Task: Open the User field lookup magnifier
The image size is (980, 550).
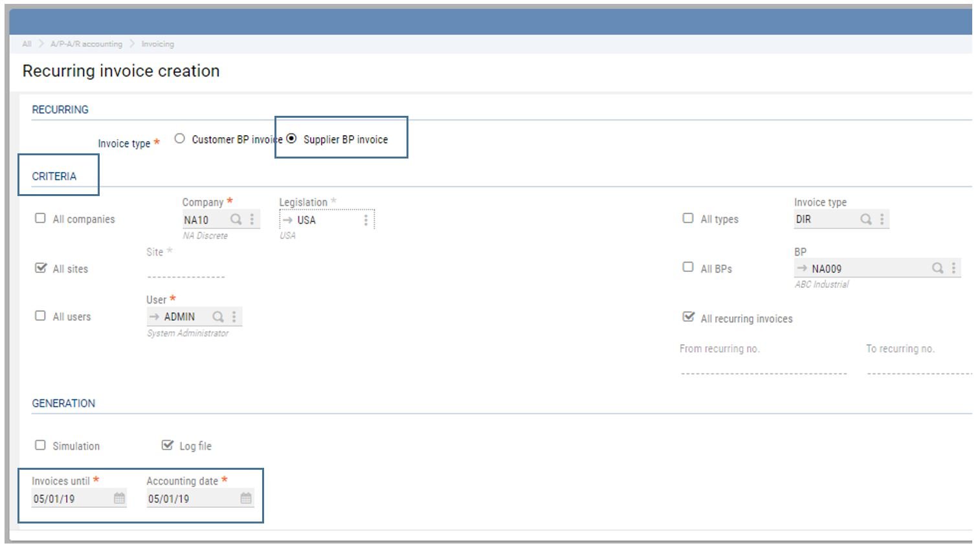Action: pyautogui.click(x=218, y=316)
